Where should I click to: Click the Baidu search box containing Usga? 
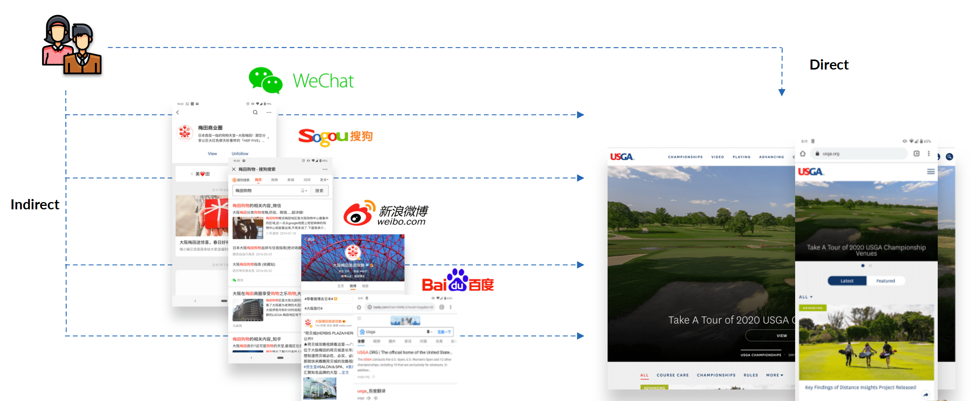click(396, 332)
